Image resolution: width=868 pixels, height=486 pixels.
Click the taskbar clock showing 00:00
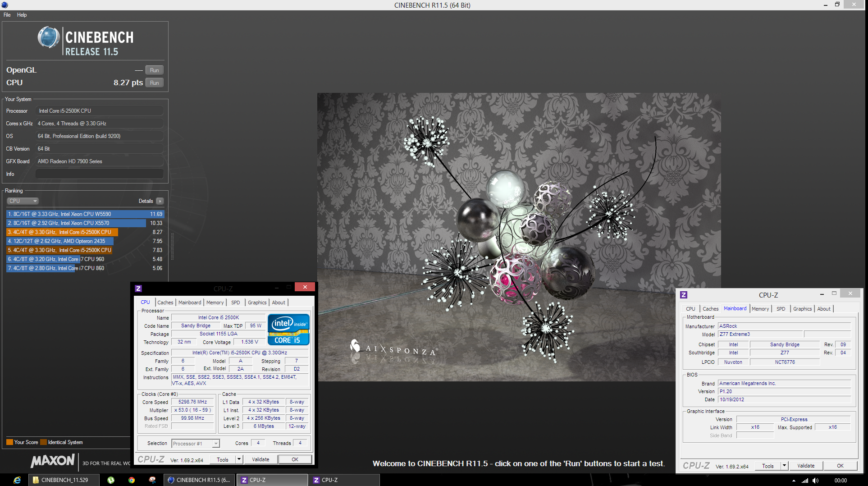(x=841, y=481)
